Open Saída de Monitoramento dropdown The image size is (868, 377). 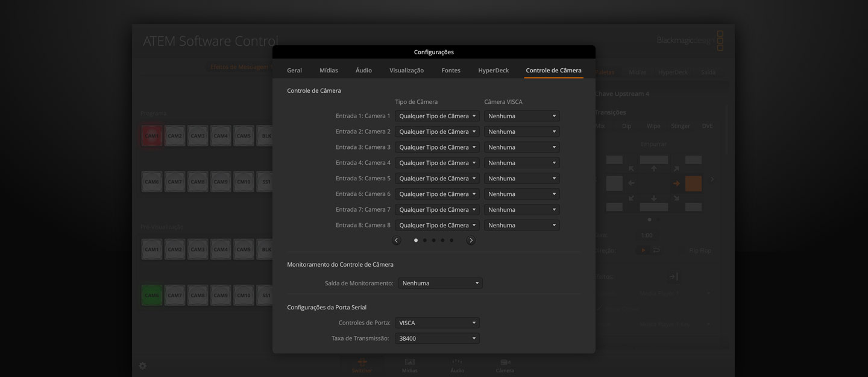pos(440,283)
